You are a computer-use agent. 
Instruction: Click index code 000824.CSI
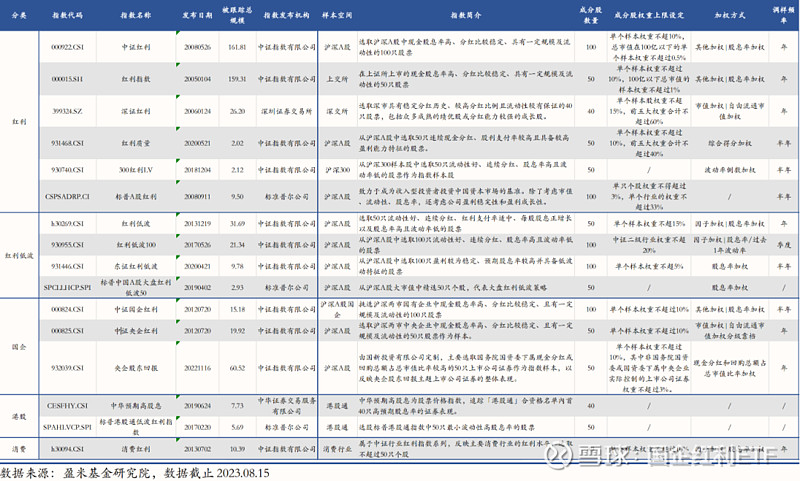click(x=67, y=309)
